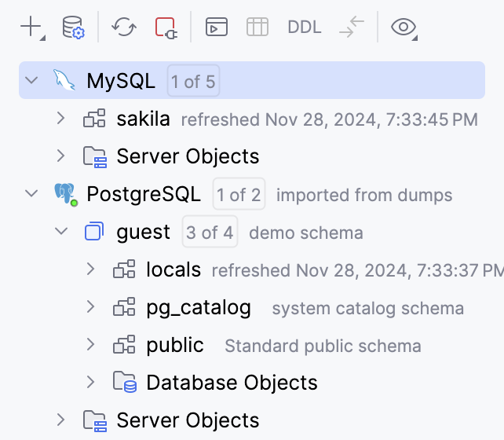This screenshot has height=440, width=504.
Task: Click PostgreSQL '1 of 2' badge
Action: (239, 194)
